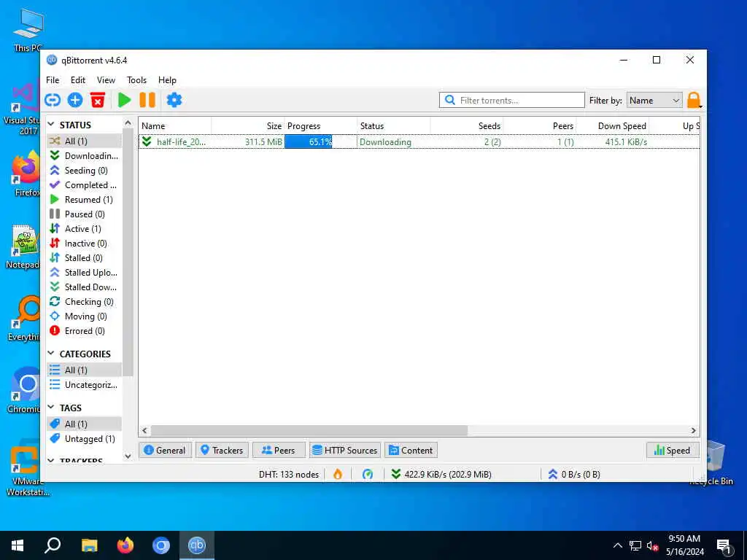Sort by the Down Speed column header
The image size is (747, 560).
613,125
